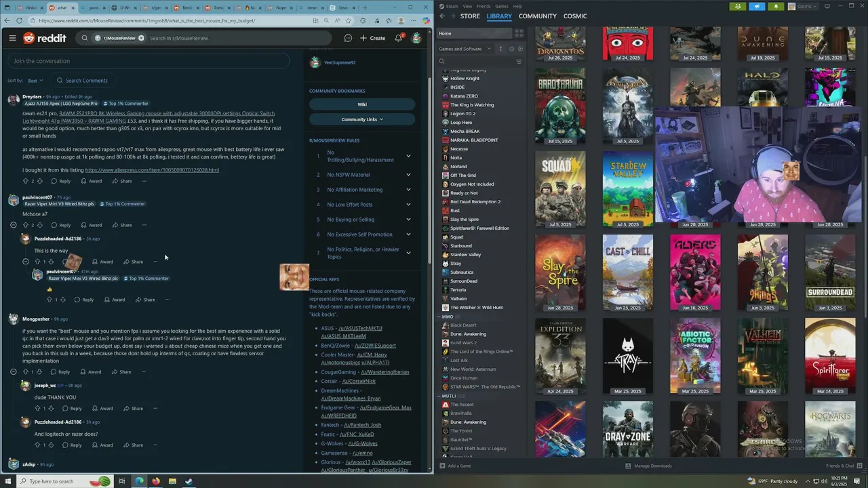Open Steam library advanced filter icon
This screenshot has height=488, width=868.
pos(519,62)
